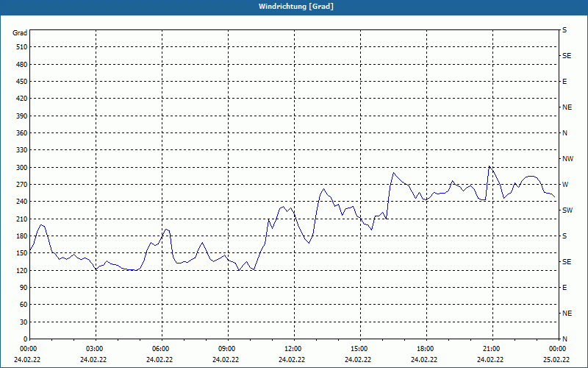This screenshot has width=588, height=368.
Task: Click the y-axis value 120
Action: (x=22, y=270)
